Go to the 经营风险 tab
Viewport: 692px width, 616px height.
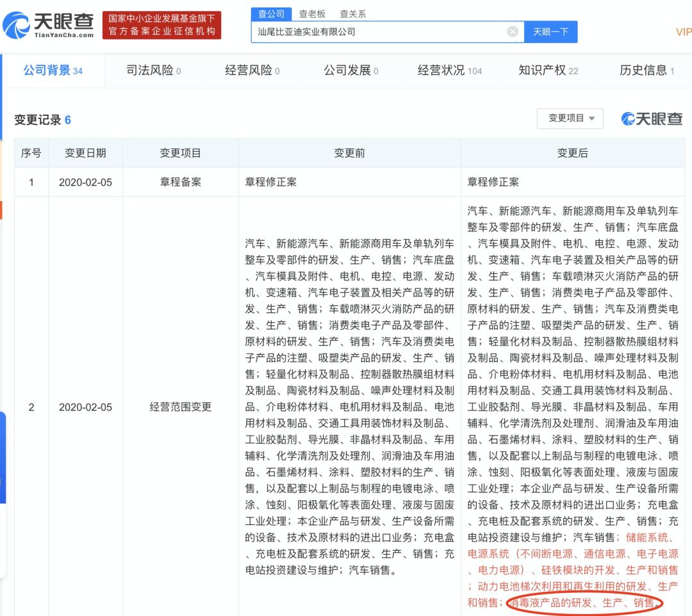pos(252,70)
